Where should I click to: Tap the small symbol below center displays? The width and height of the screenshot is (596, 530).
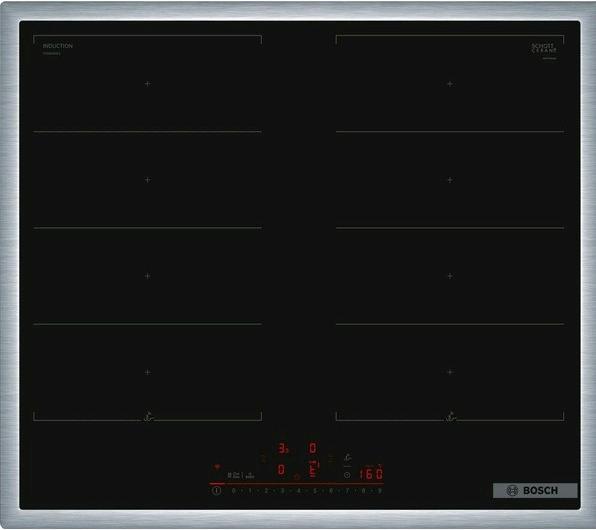pyautogui.click(x=296, y=476)
